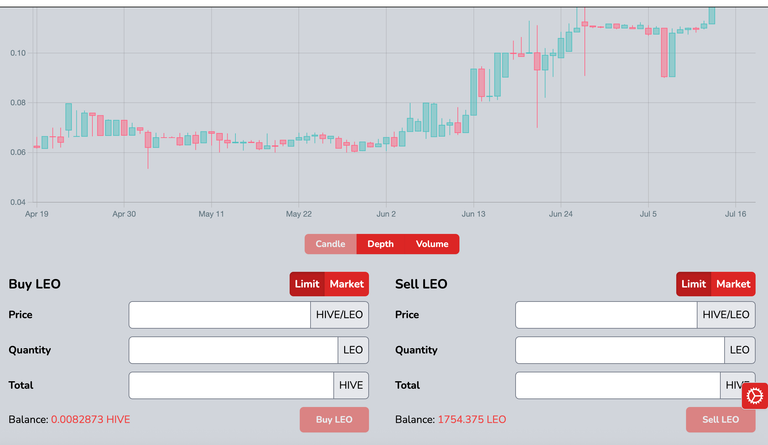This screenshot has width=768, height=445.
Task: Click the HIVE/LEO unit in Buy Price
Action: [x=339, y=315]
